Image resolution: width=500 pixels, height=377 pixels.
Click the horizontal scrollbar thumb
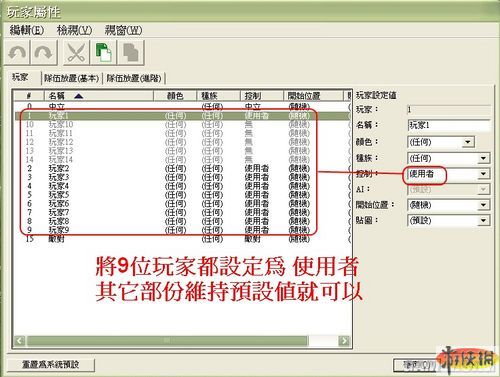click(167, 341)
